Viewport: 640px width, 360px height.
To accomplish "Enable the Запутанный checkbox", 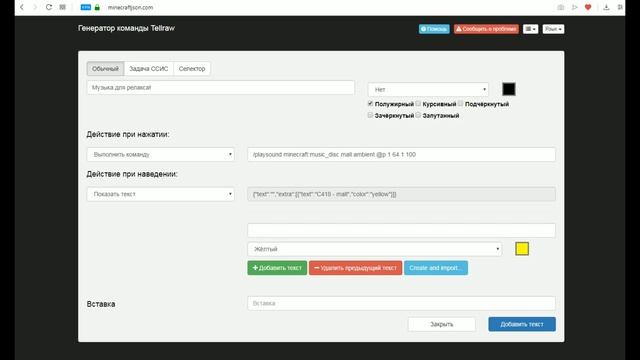I will 418,115.
